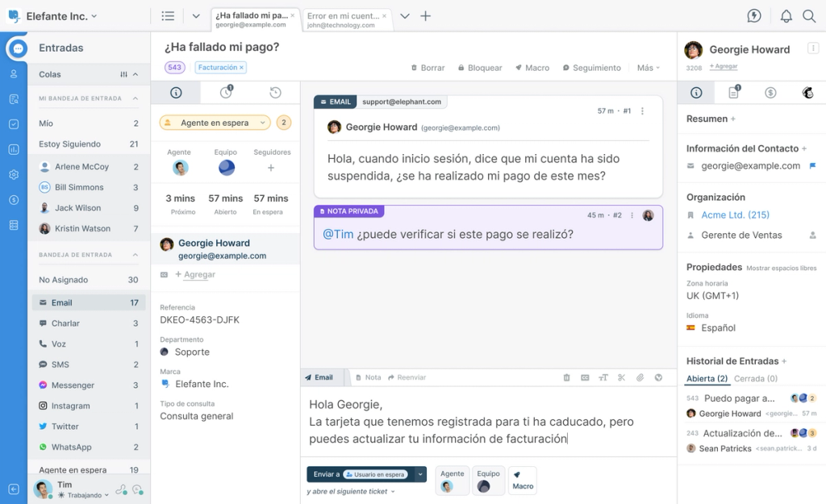Viewport: 826px width, 504px height.
Task: Open the Acme Ltd. (215) organization link
Action: [x=735, y=215]
